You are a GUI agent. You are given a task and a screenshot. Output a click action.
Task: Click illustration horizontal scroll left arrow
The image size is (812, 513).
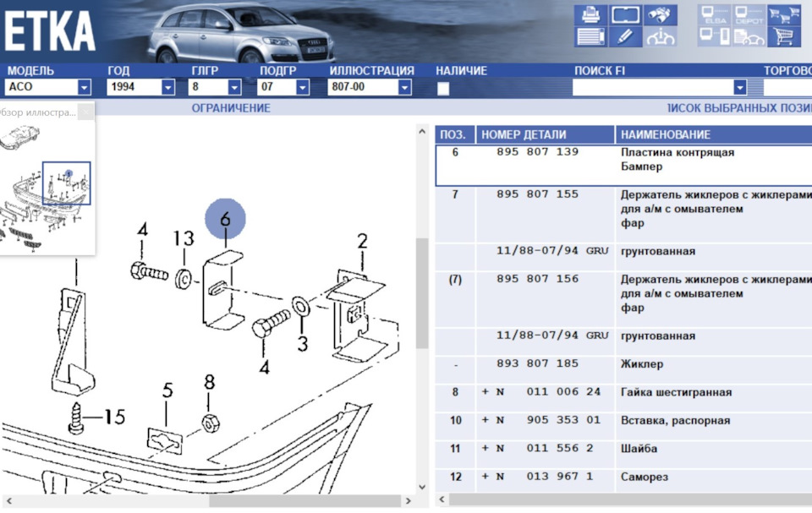pos(8,501)
